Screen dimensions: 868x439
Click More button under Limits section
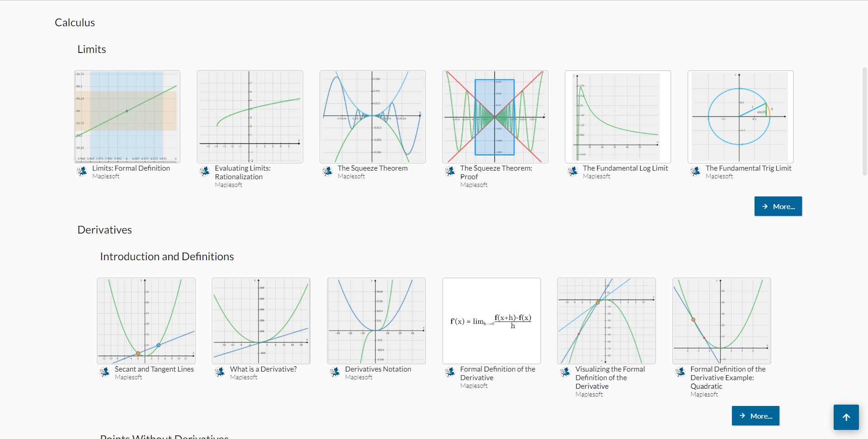coord(778,206)
